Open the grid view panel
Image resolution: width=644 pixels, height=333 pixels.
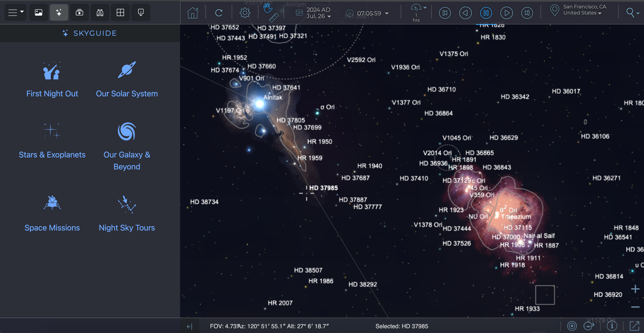120,12
